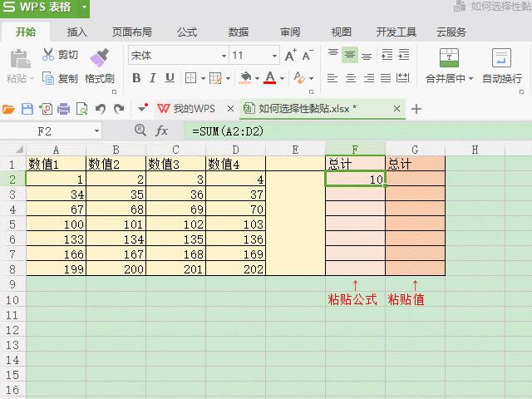The height and width of the screenshot is (399, 532).
Task: Apply distributed alignment icon
Action: click(402, 78)
